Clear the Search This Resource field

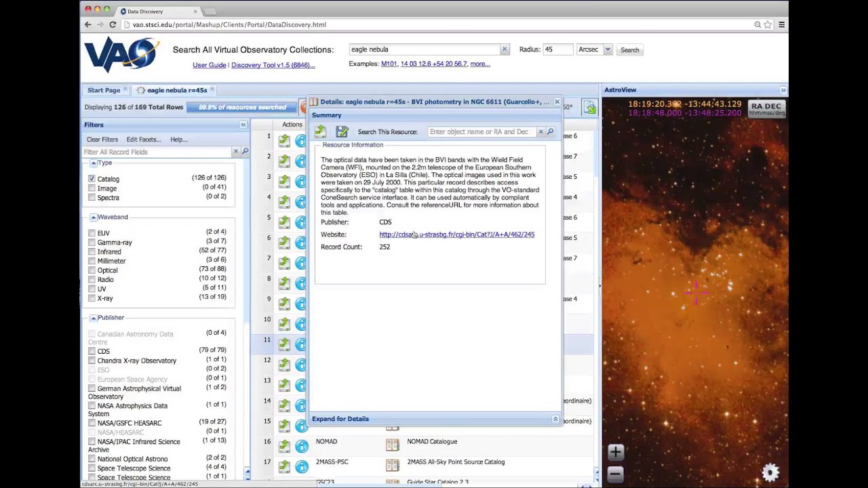540,131
